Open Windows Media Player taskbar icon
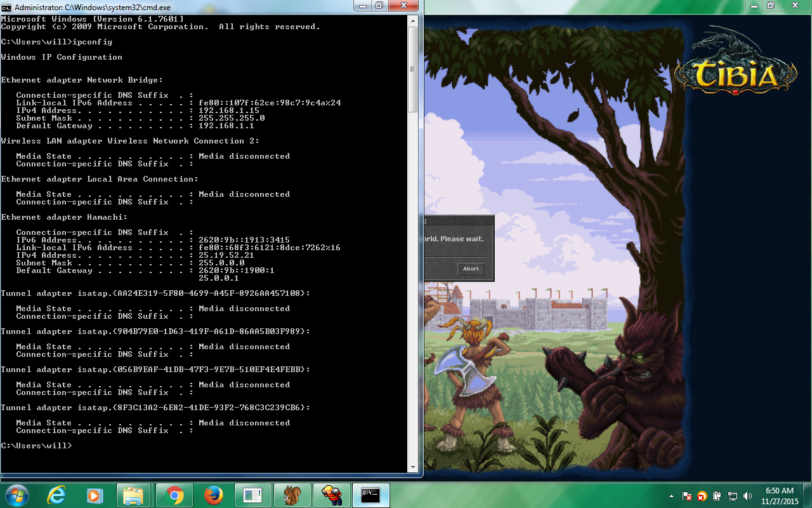 click(95, 495)
